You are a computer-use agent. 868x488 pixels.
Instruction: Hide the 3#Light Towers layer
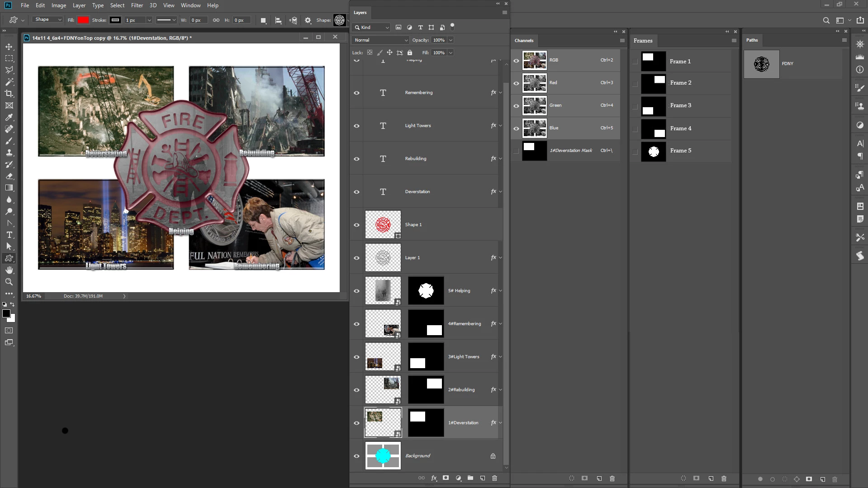[356, 357]
